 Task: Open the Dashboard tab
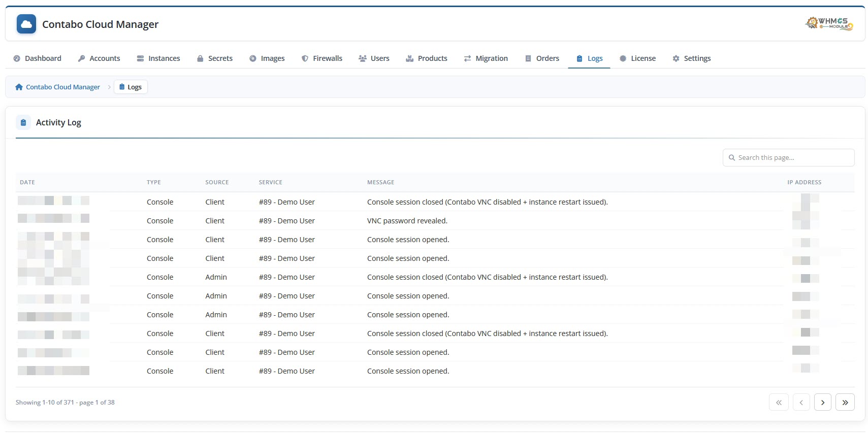(37, 58)
